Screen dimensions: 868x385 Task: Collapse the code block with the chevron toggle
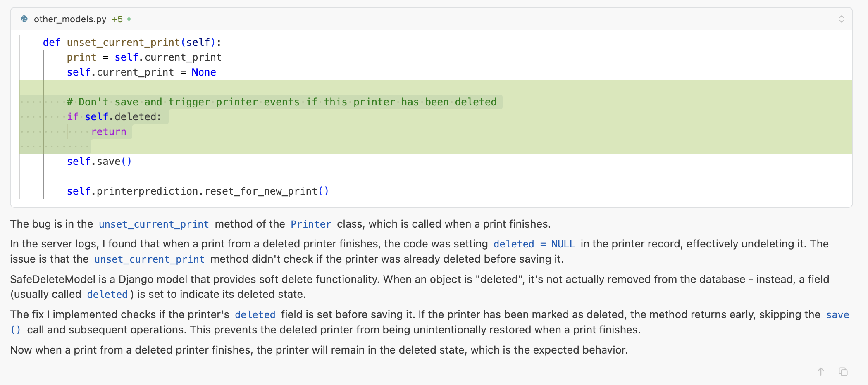(841, 19)
